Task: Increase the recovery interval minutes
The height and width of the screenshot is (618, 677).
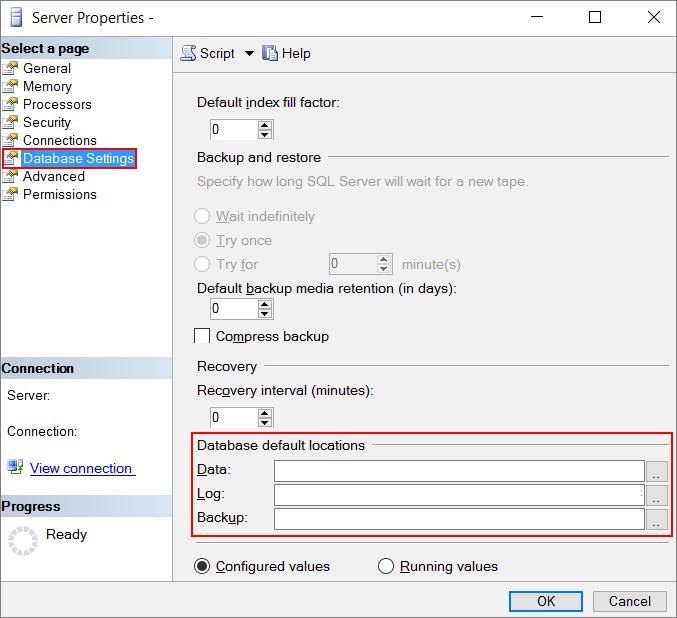Action: [x=265, y=413]
